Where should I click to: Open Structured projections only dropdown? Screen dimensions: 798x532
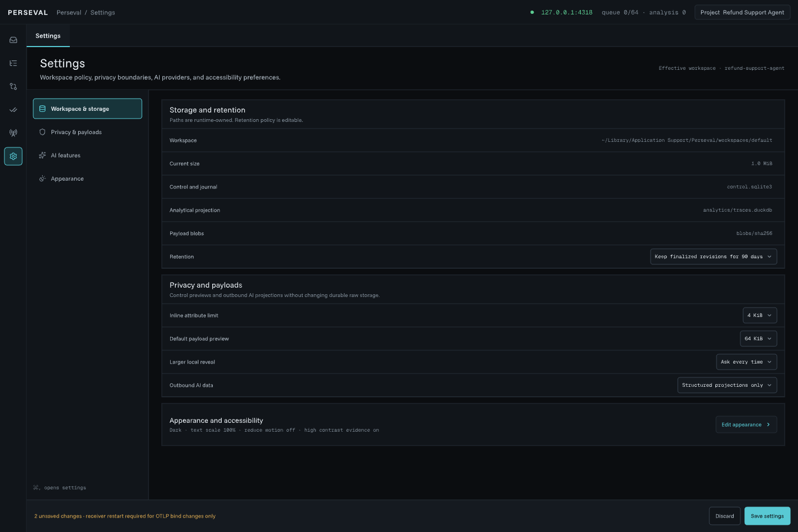(x=727, y=385)
